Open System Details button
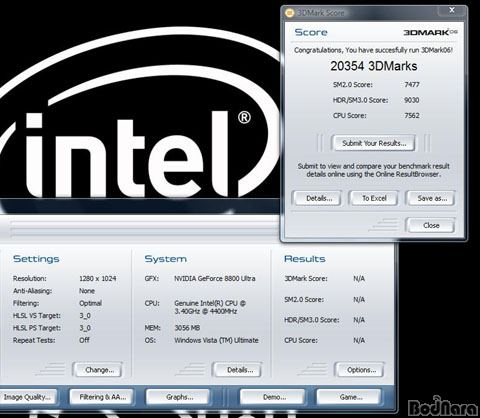 (238, 370)
